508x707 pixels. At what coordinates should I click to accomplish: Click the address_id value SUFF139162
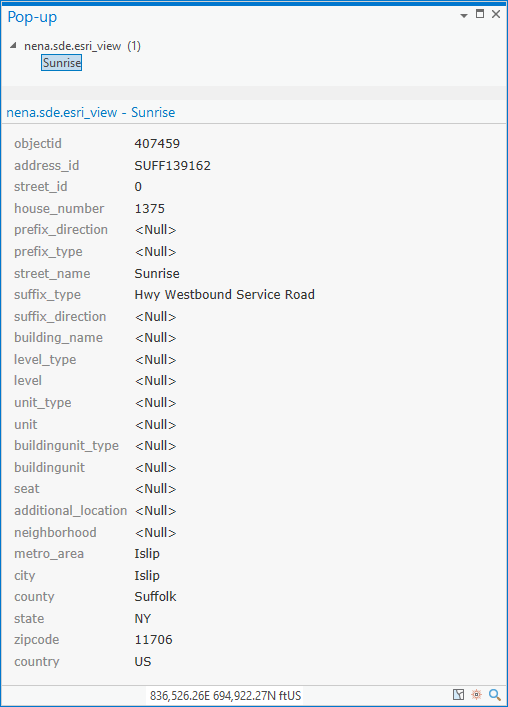(173, 165)
